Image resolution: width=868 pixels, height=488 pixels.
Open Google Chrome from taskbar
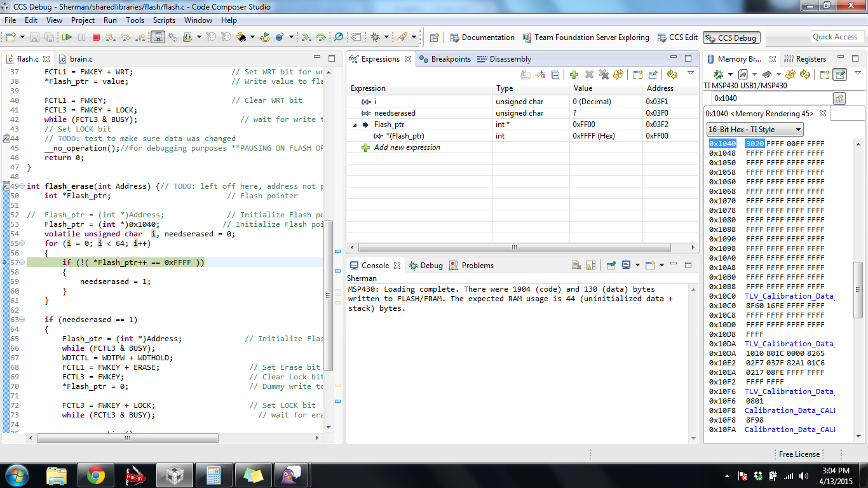point(96,475)
